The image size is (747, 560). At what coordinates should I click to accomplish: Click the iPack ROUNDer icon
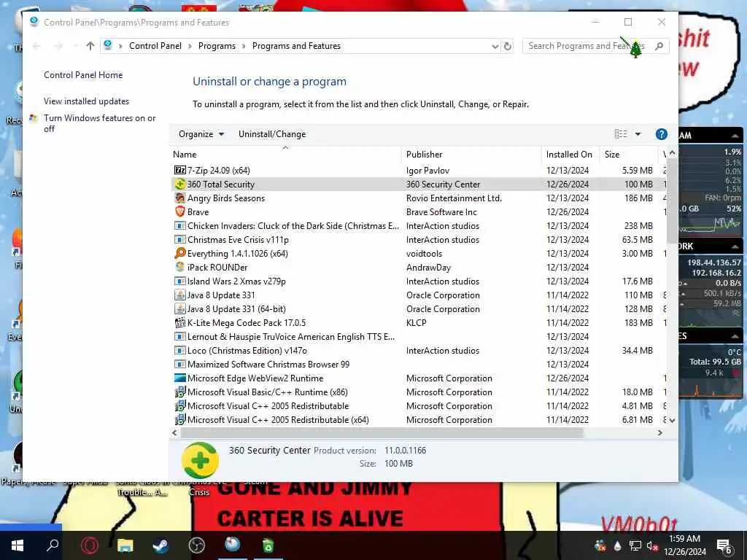(179, 267)
